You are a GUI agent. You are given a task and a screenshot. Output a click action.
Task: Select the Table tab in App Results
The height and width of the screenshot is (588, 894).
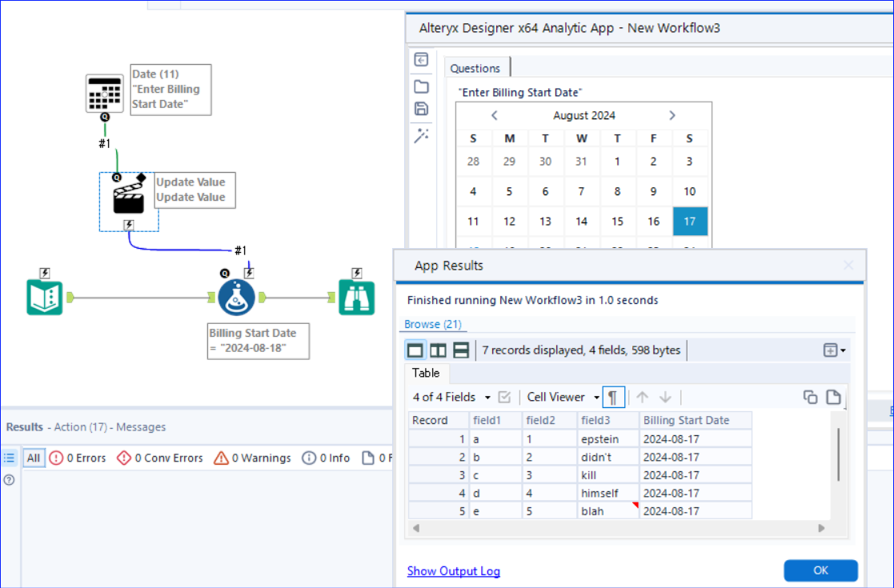point(426,373)
